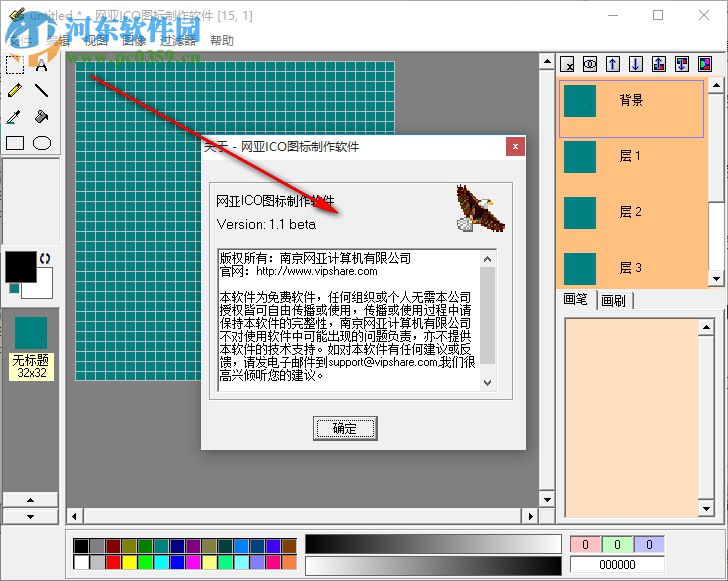Move layer down with the down-arrow icon
This screenshot has width=728, height=581.
pyautogui.click(x=636, y=64)
